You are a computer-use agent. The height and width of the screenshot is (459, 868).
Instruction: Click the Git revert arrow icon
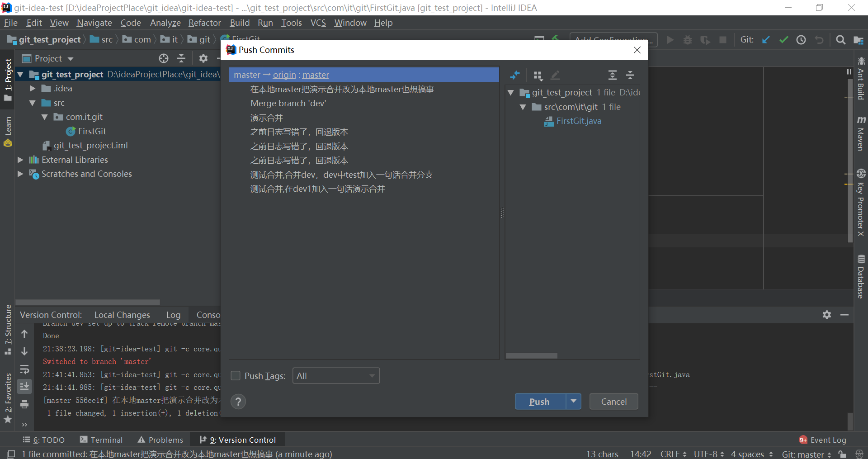point(819,40)
